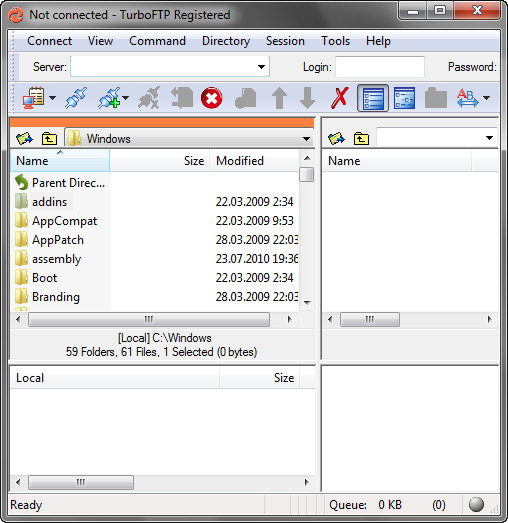This screenshot has height=523, width=508.
Task: Click the queue Size column header
Action: pyautogui.click(x=260, y=378)
